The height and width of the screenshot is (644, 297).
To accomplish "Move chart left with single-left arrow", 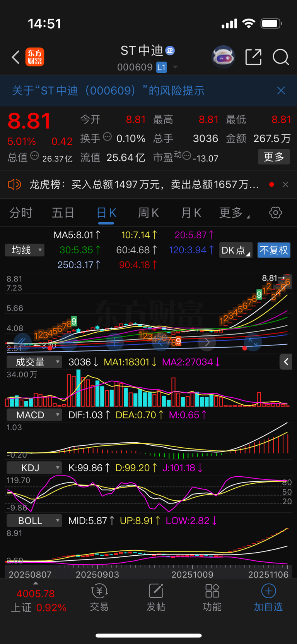I will pyautogui.click(x=161, y=342).
